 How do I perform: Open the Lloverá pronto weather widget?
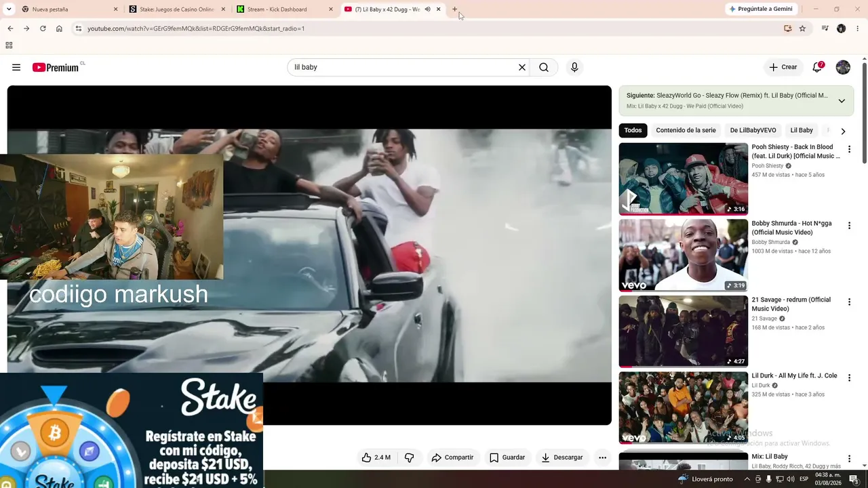point(705,479)
